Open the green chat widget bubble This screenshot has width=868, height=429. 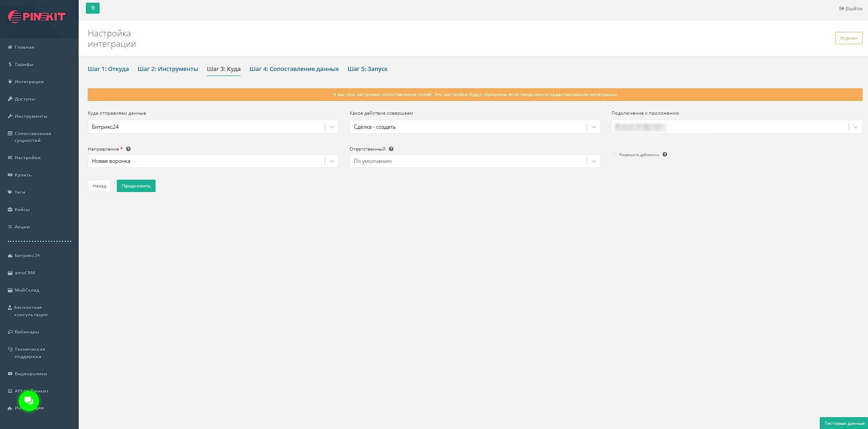[x=29, y=401]
